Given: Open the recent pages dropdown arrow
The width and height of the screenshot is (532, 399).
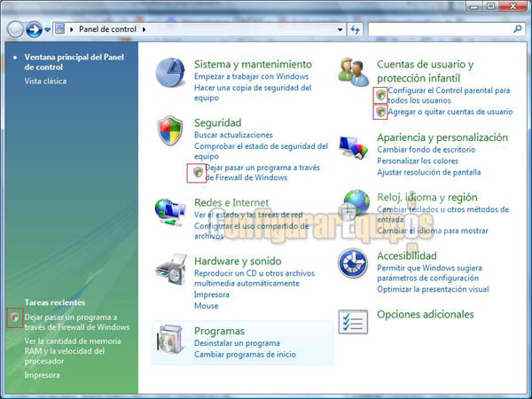Looking at the screenshot, I should coord(48,30).
